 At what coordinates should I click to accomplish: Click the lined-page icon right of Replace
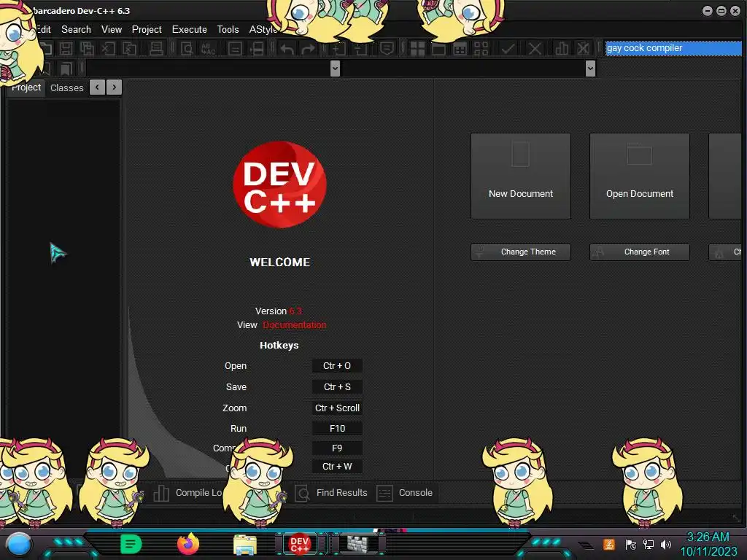(x=235, y=48)
